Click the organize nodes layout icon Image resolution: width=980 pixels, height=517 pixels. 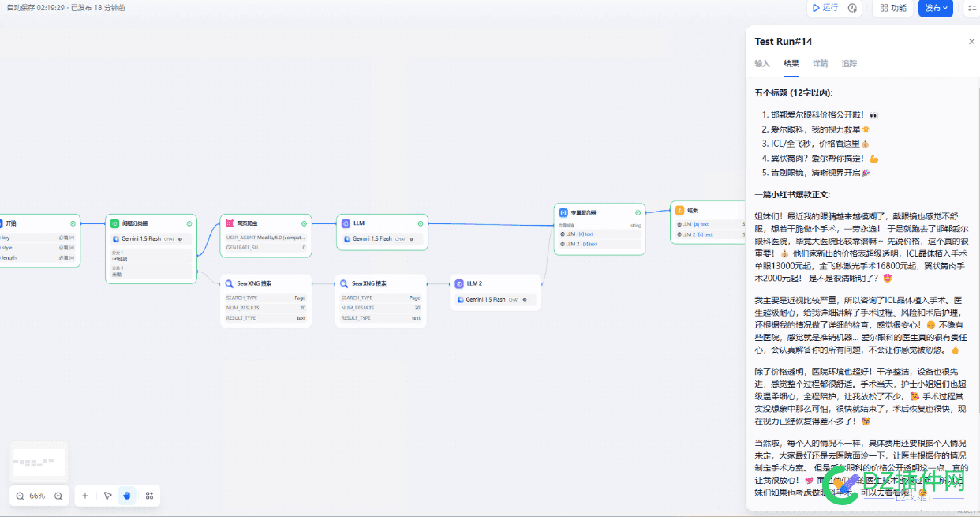149,496
